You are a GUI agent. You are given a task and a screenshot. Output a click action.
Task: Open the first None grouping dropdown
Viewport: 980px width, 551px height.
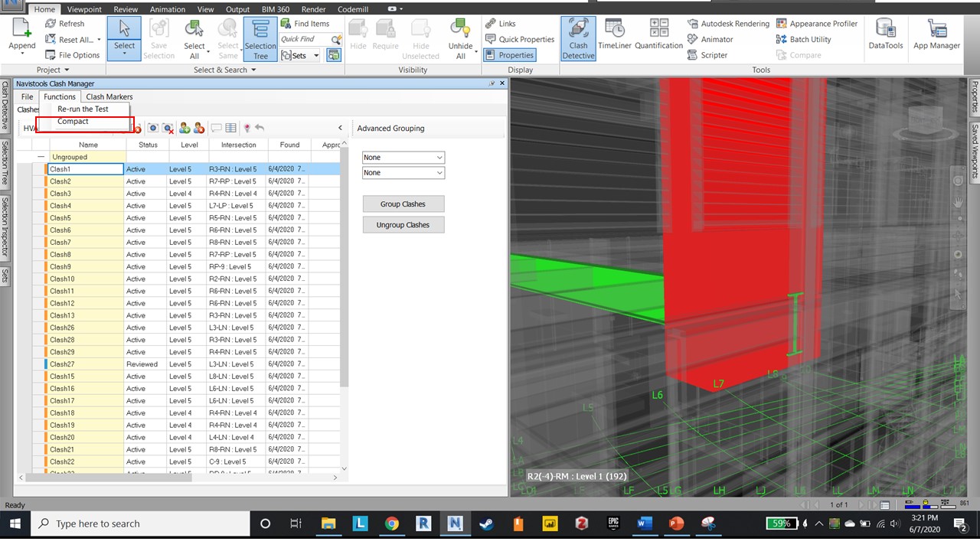coord(403,157)
